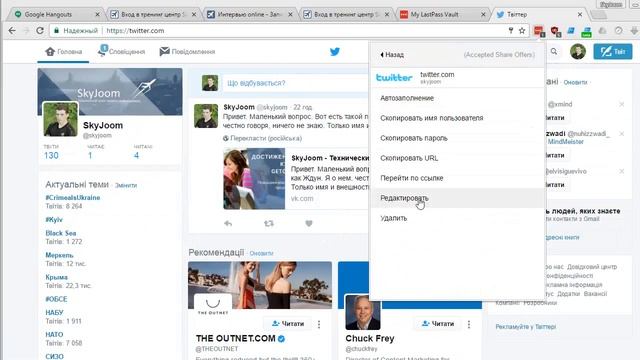Image resolution: width=640 pixels, height=360 pixels.
Task: Bookmark page with star icon
Action: click(522, 31)
